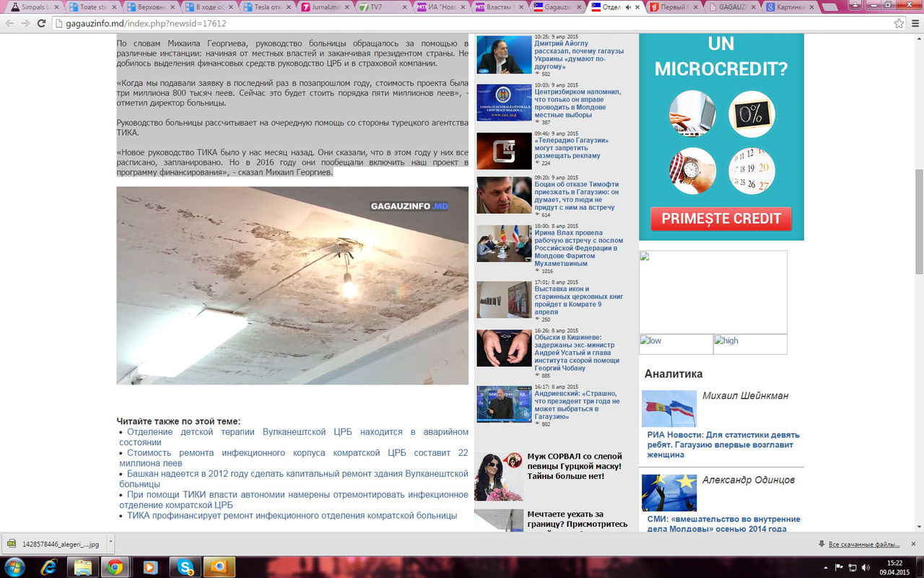Screen dimensions: 924x578
Task: Reload the current page
Action: [42, 23]
